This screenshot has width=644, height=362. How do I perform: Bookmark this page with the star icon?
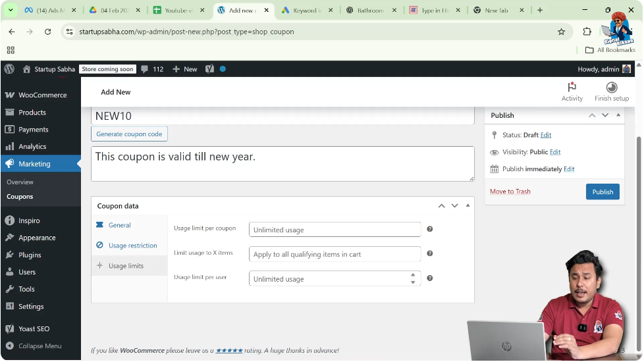561,32
